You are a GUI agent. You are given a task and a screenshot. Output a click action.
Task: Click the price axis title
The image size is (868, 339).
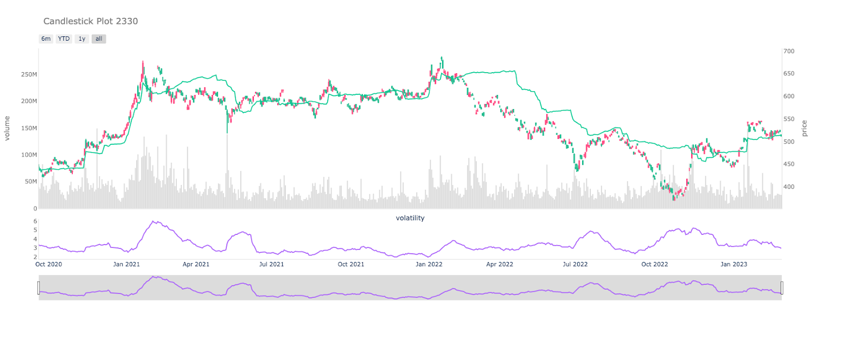pyautogui.click(x=805, y=129)
